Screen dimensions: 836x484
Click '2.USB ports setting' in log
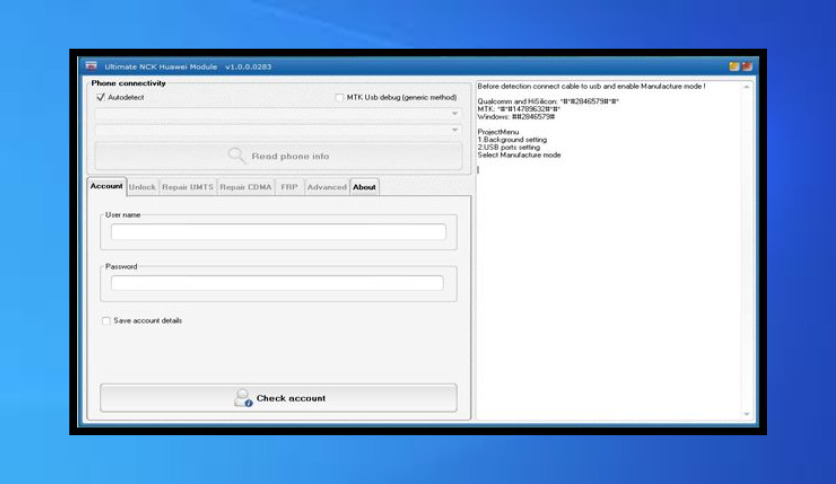point(509,147)
